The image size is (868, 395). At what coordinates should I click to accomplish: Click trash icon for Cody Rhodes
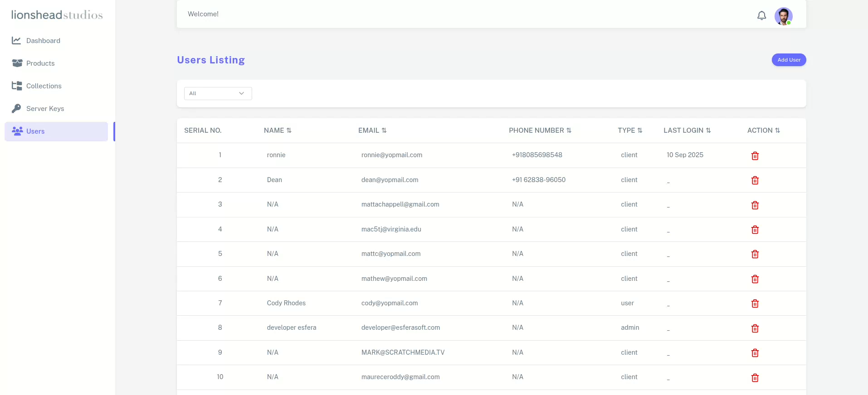755,303
